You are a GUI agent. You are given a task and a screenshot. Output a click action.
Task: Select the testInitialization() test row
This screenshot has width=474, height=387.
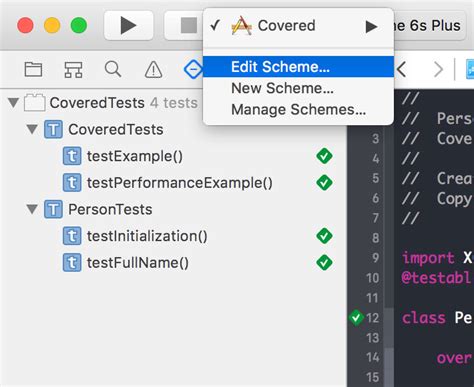173,236
